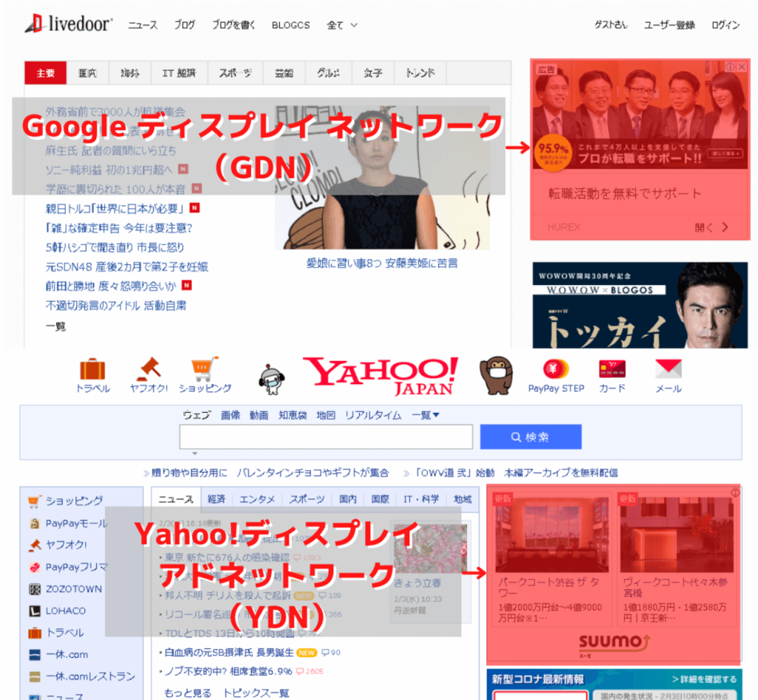758x700 pixels.
Task: Expand the 一覧 search category dropdown
Action: pos(426,415)
